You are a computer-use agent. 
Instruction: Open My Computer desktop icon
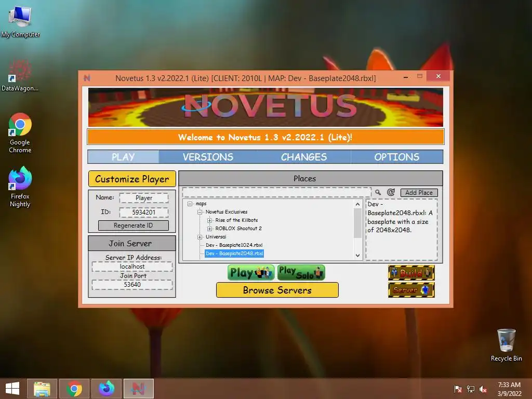tap(20, 21)
